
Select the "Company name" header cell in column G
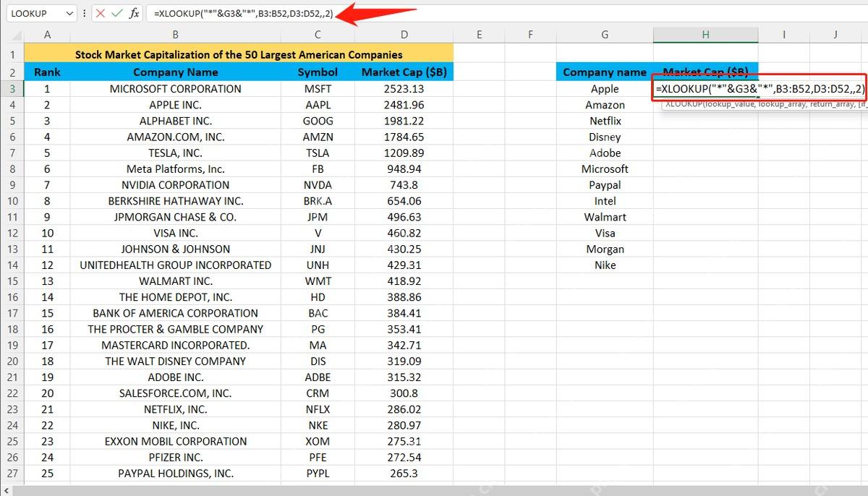click(605, 72)
